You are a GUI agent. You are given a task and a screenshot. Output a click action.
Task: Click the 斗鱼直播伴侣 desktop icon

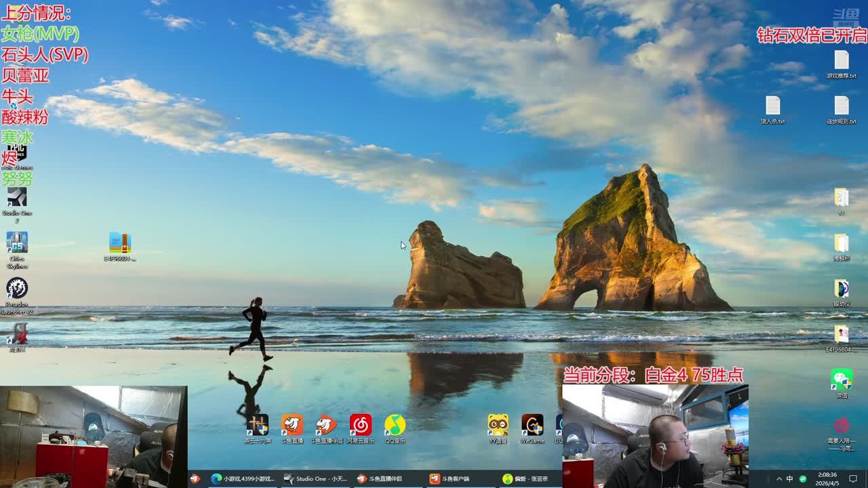pyautogui.click(x=326, y=426)
